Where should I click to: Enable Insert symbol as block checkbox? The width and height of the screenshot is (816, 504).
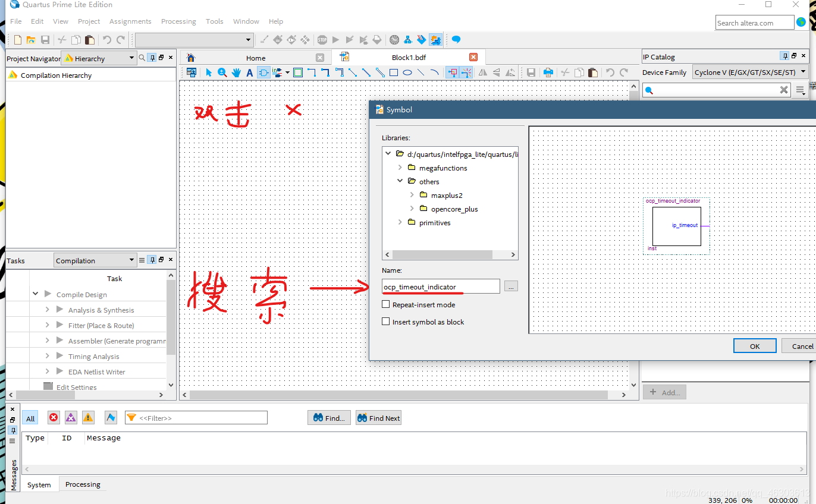coord(385,322)
